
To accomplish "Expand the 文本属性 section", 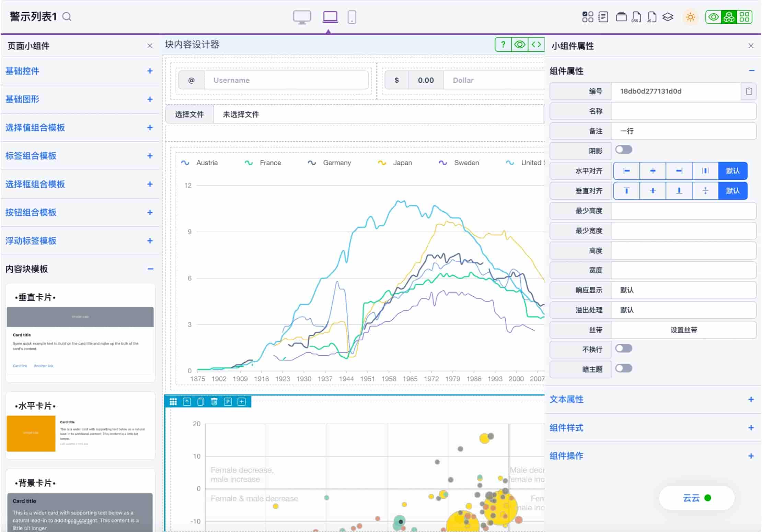I will pos(653,400).
